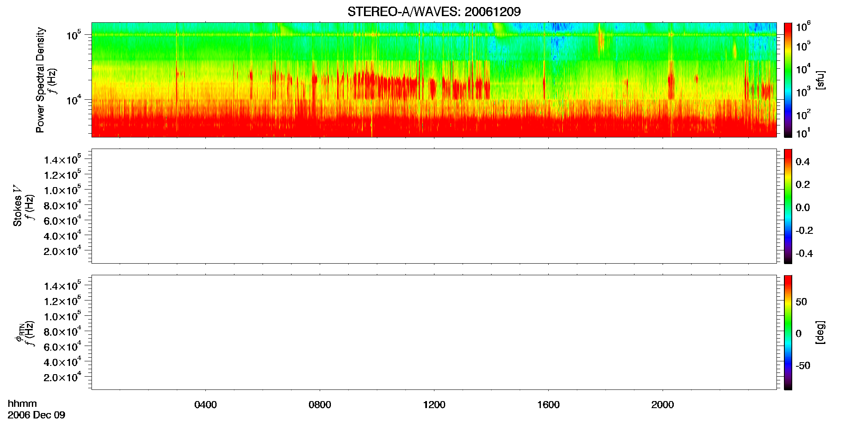Click the 0400 time tick label
Screen dimensions: 868x447
(205, 405)
